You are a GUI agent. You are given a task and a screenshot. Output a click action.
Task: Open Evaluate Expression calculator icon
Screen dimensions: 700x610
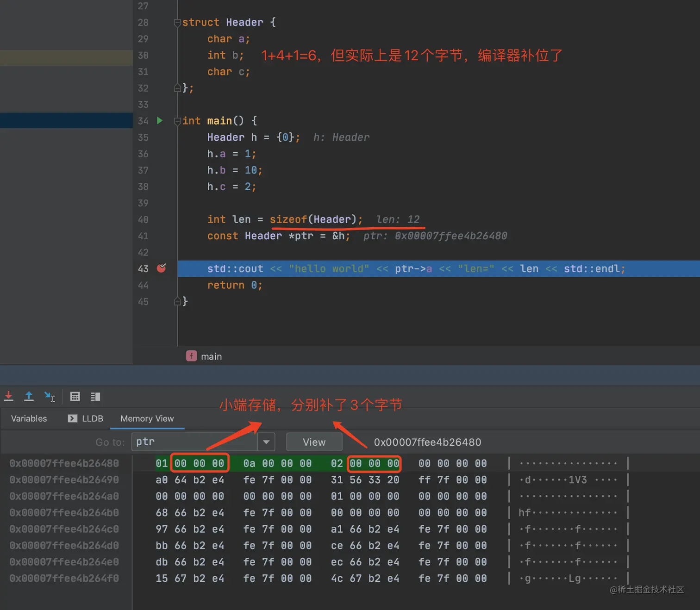pos(75,397)
